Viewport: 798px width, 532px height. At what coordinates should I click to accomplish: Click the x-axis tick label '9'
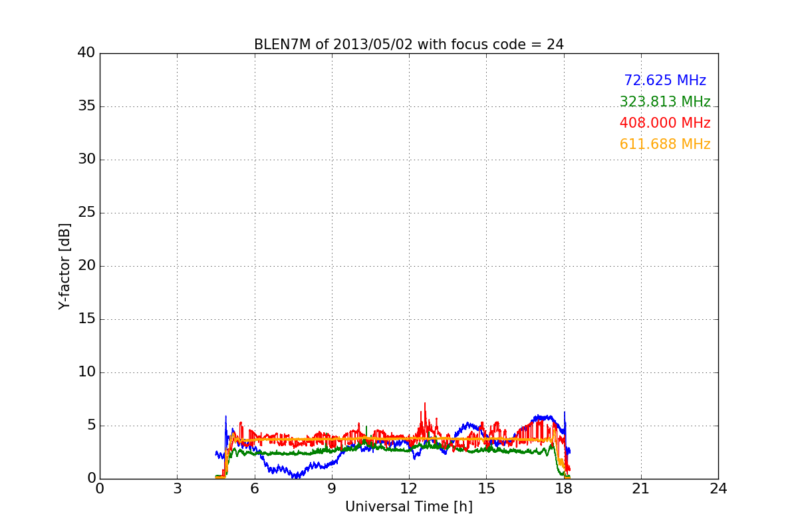click(x=332, y=488)
